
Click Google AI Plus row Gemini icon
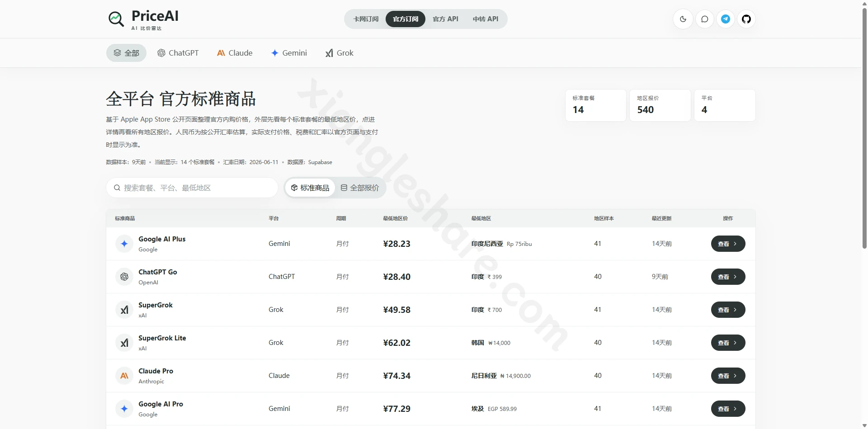click(x=124, y=244)
